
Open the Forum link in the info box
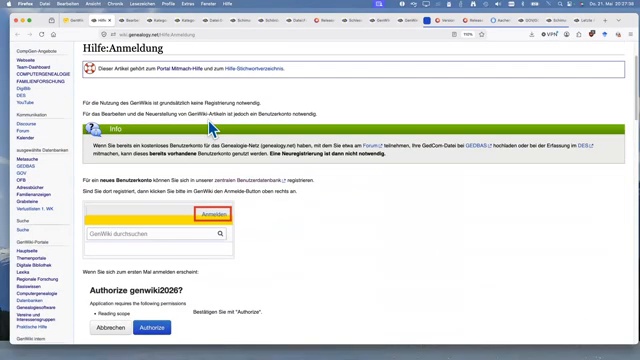pos(372,145)
